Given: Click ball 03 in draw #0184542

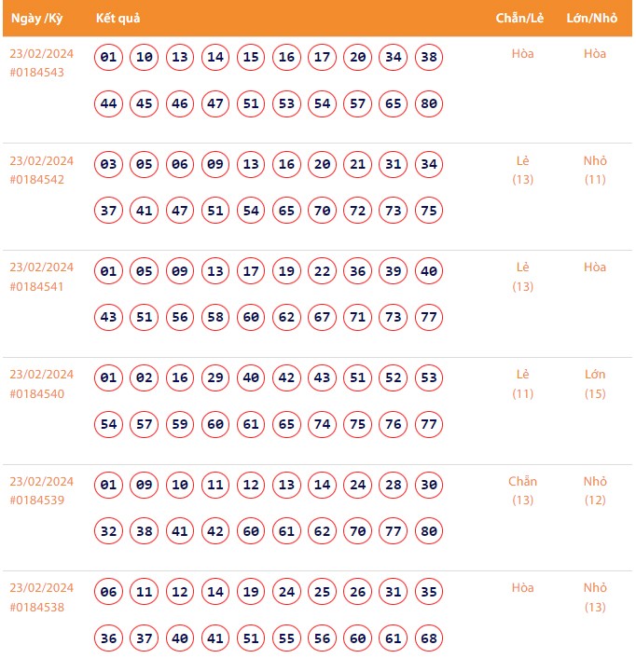Looking at the screenshot, I should click(x=109, y=165).
